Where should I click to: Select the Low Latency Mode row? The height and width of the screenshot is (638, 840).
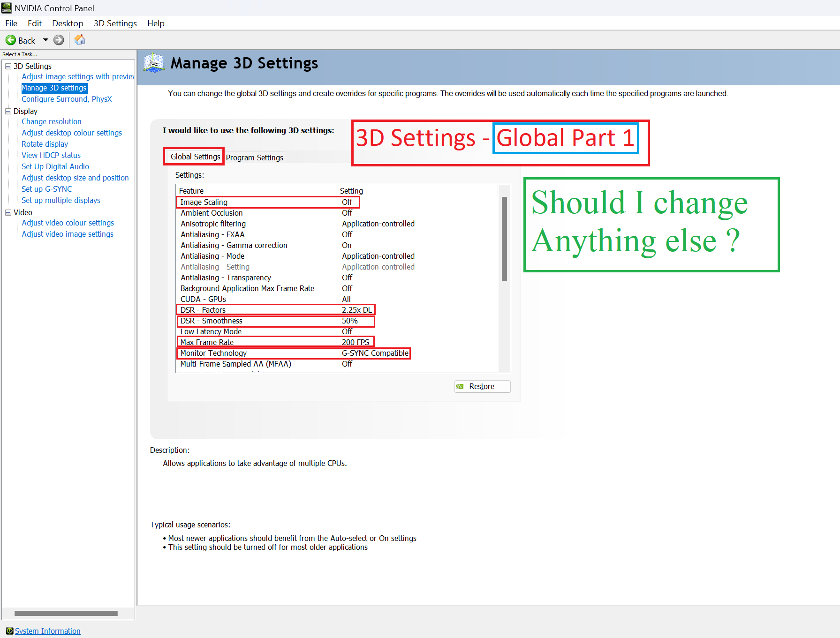point(337,331)
